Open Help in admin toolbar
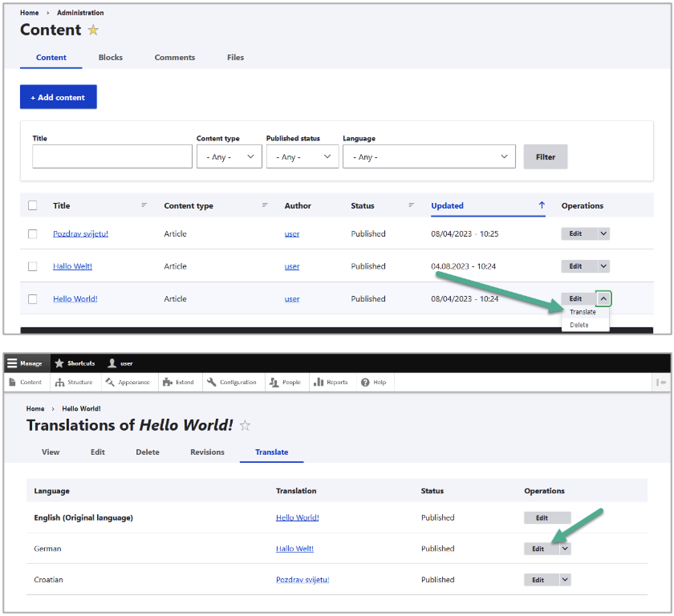674x616 pixels. [374, 382]
